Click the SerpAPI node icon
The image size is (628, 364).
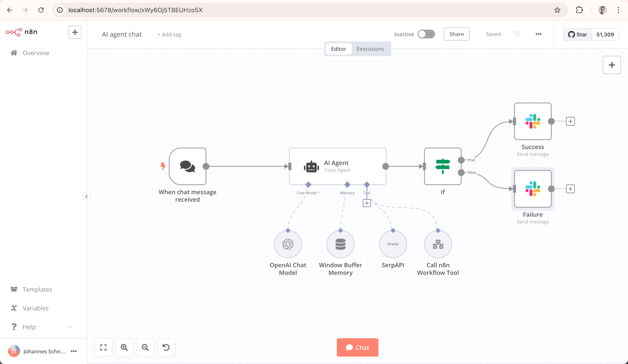(393, 244)
